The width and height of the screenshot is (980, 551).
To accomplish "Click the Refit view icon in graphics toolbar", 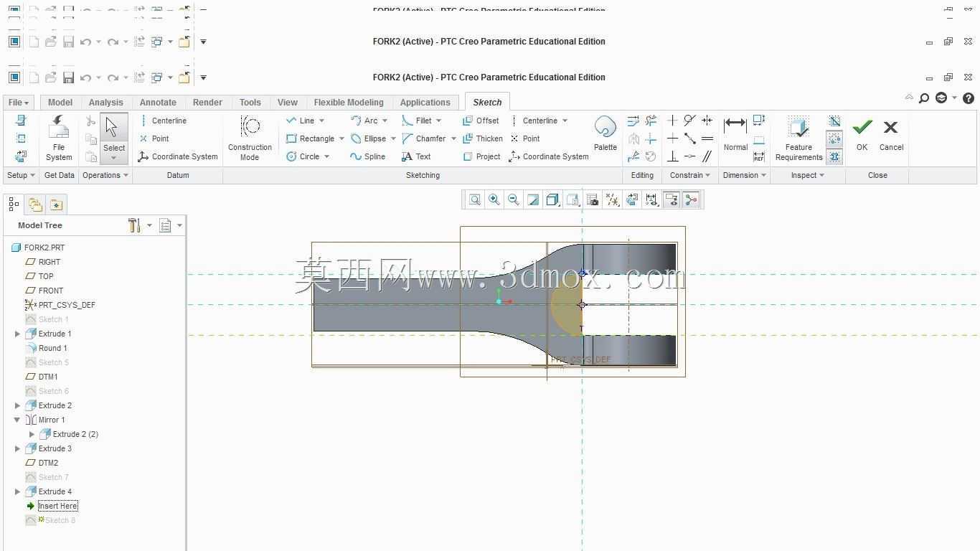I will point(475,200).
